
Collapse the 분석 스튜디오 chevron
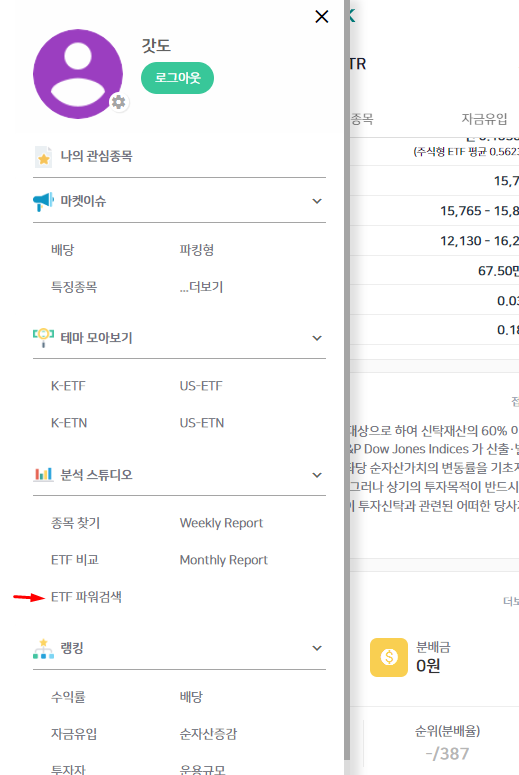[x=317, y=475]
